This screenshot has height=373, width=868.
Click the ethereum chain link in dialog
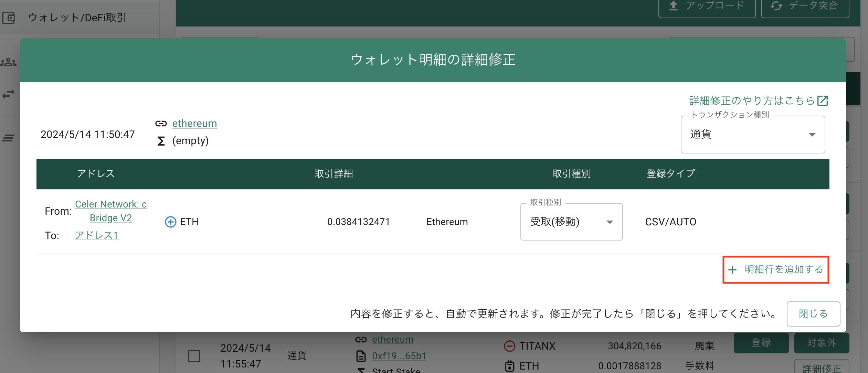(x=194, y=123)
